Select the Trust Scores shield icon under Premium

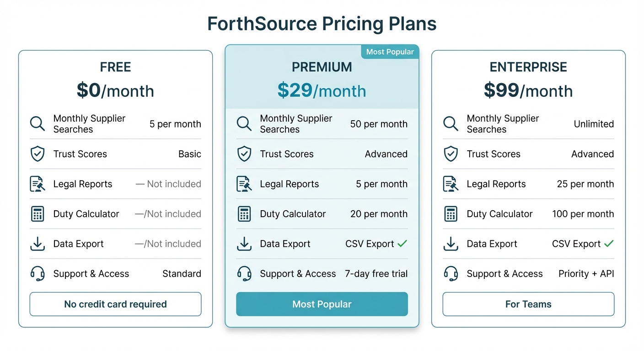244,154
